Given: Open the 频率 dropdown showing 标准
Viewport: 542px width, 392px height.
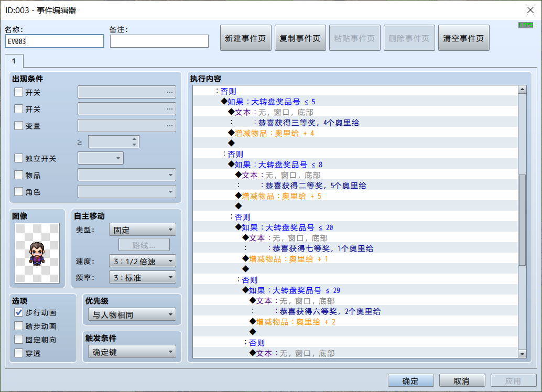Looking at the screenshot, I should tap(143, 277).
